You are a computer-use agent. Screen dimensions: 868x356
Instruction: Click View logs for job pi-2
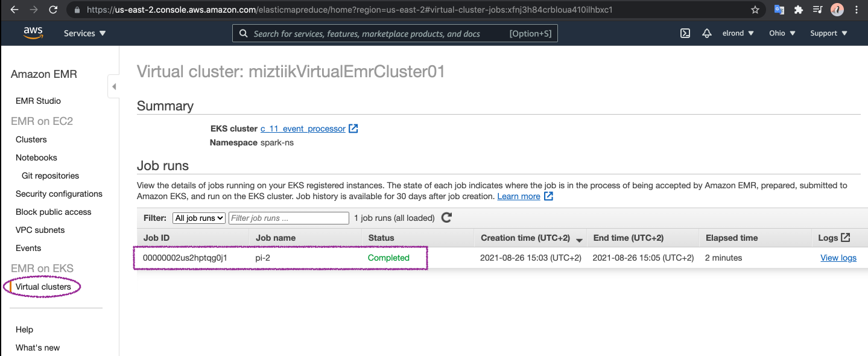(x=838, y=258)
